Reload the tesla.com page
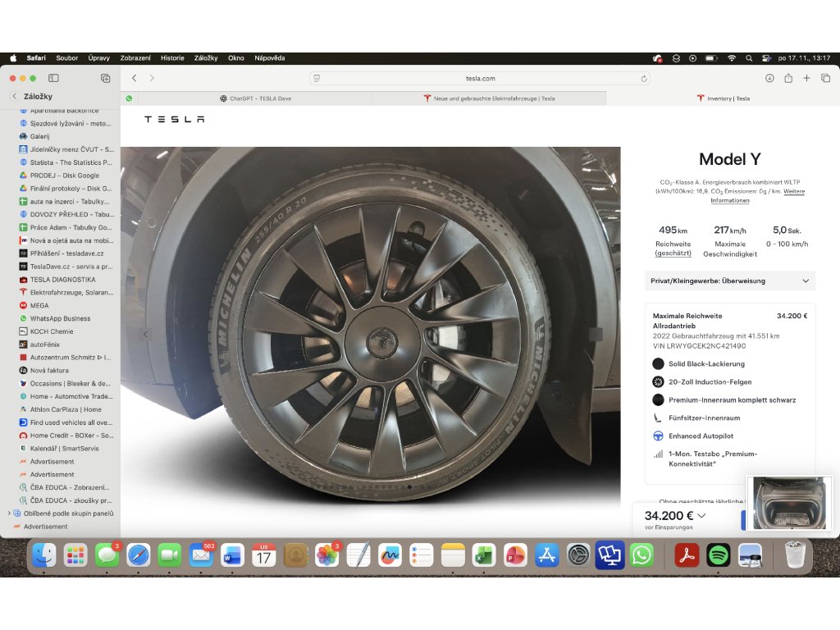This screenshot has height=630, width=840. [x=644, y=79]
